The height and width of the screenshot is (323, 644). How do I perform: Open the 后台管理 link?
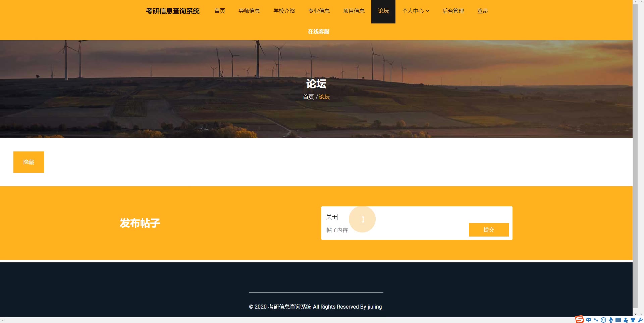453,11
